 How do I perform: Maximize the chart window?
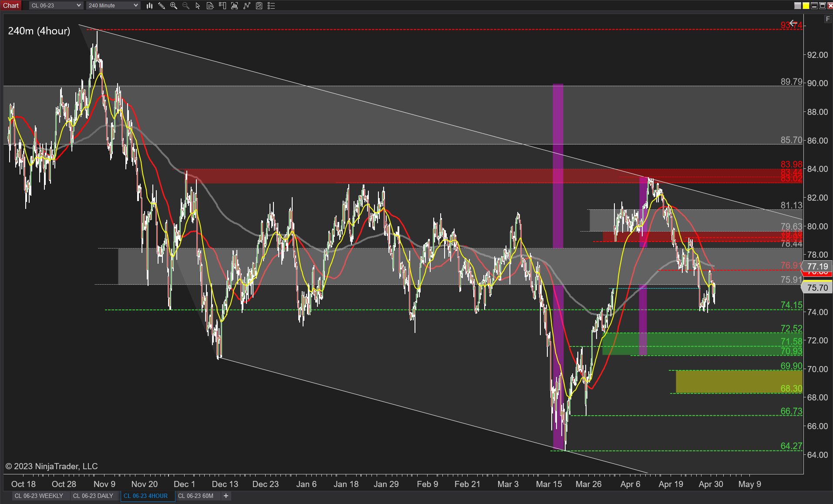pos(823,6)
